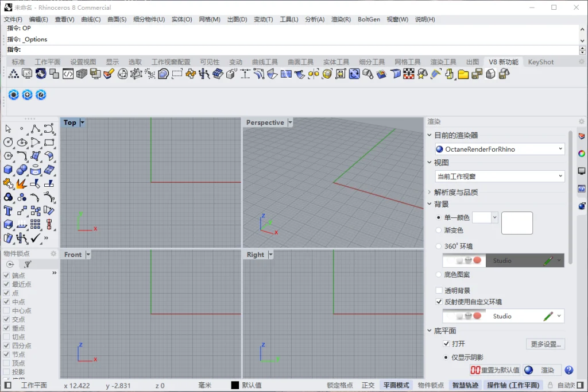The height and width of the screenshot is (392, 588).
Task: Switch to the KeyShot toolbar tab
Action: [x=541, y=62]
